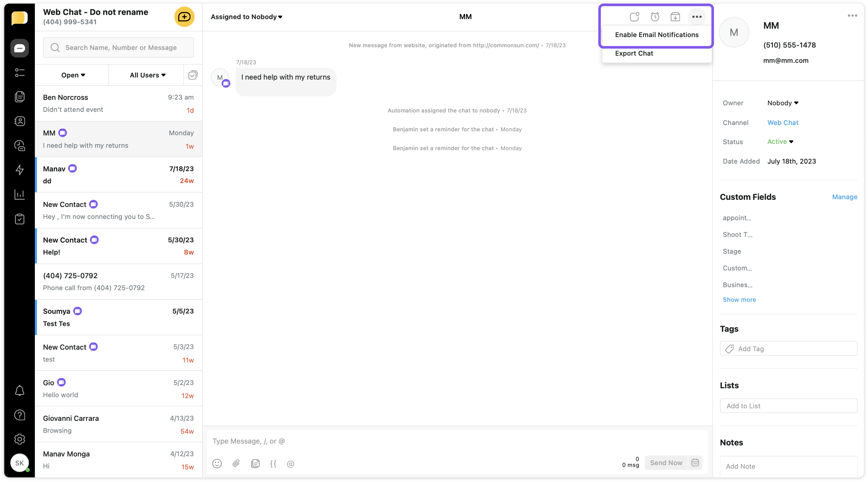
Task: Open the analytics bar chart icon
Action: click(19, 194)
